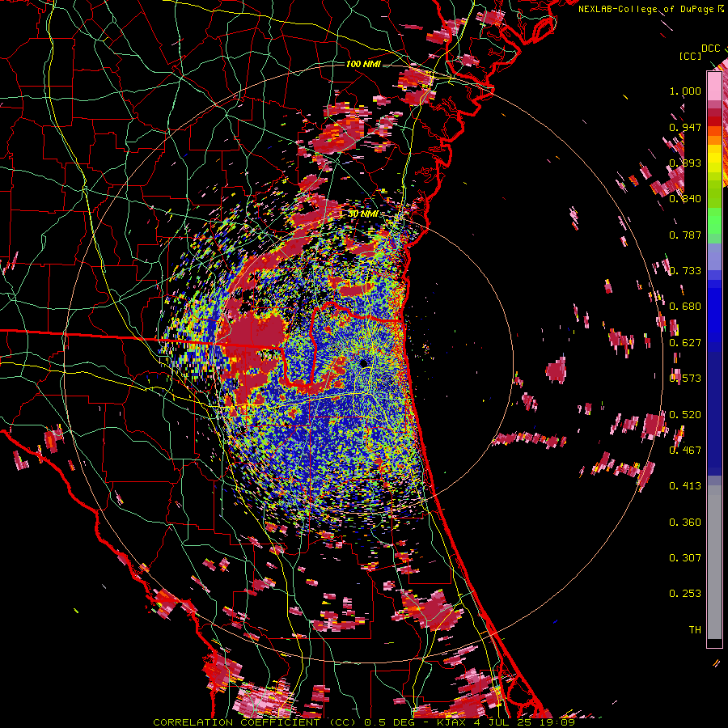
Task: Select the 1.000 scale value
Action: pos(685,91)
